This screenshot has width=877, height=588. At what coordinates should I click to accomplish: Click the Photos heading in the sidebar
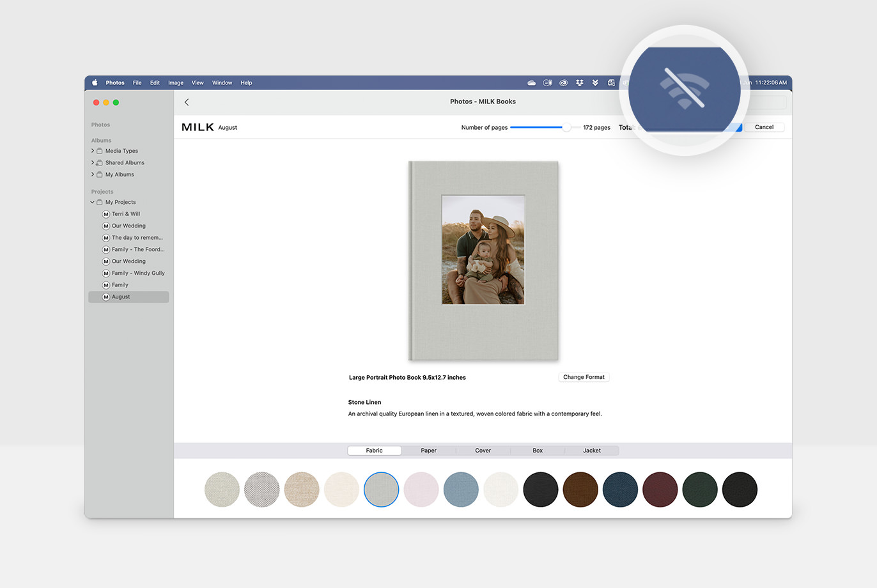[x=100, y=125]
